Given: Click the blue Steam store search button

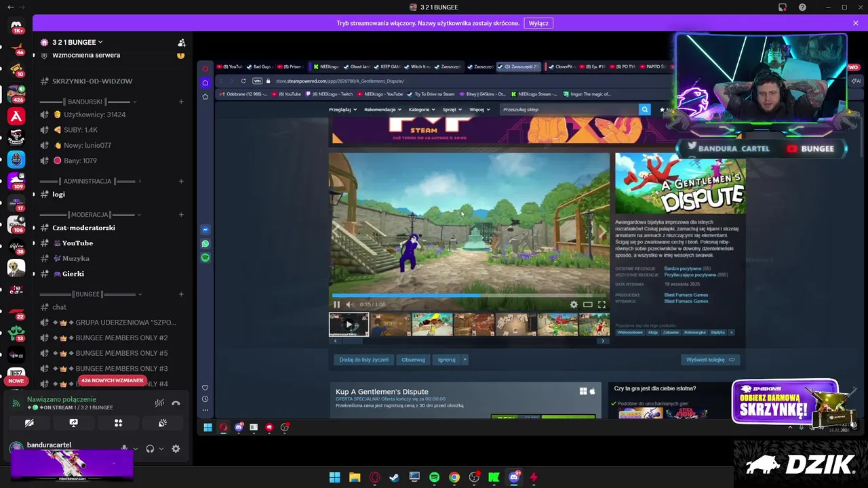Looking at the screenshot, I should [644, 109].
